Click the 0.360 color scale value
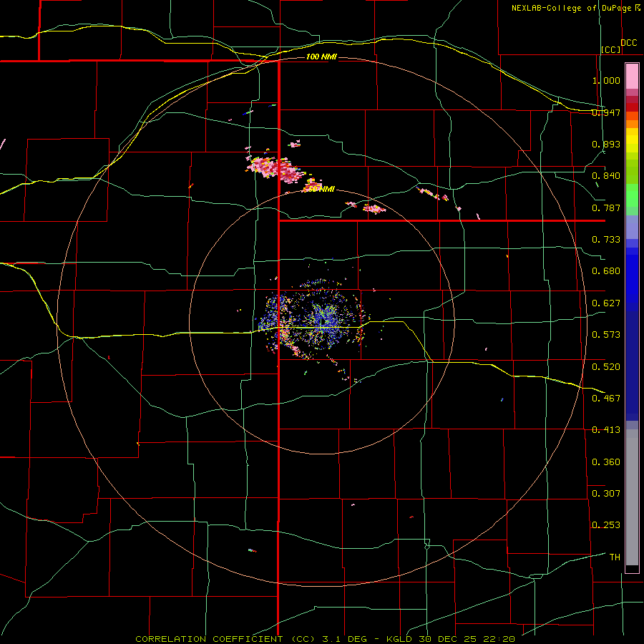The width and height of the screenshot is (644, 644). [x=606, y=462]
